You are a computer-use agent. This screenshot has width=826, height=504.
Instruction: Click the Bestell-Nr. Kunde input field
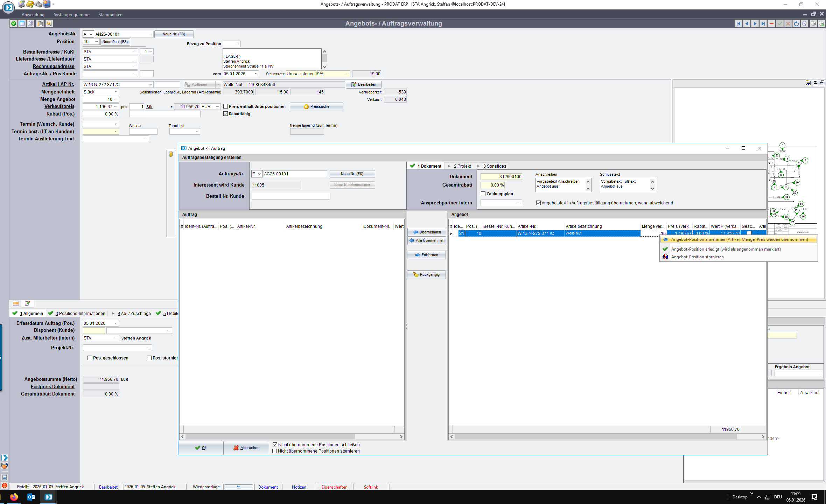(x=290, y=196)
